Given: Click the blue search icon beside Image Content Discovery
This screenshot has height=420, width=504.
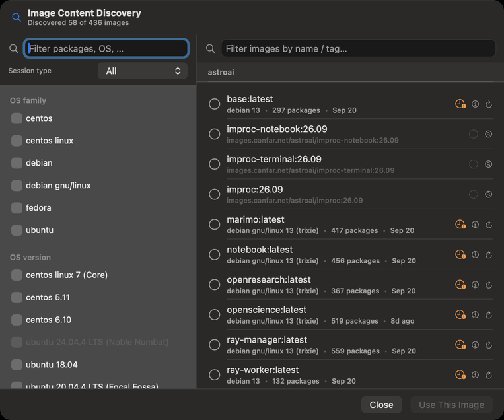Looking at the screenshot, I should click(x=17, y=17).
